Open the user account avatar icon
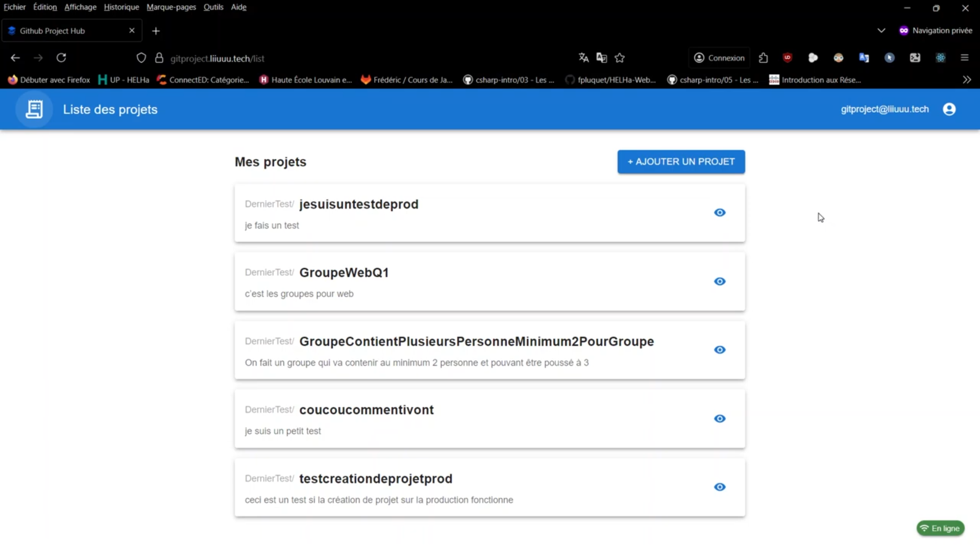The height and width of the screenshot is (551, 980). click(x=949, y=109)
